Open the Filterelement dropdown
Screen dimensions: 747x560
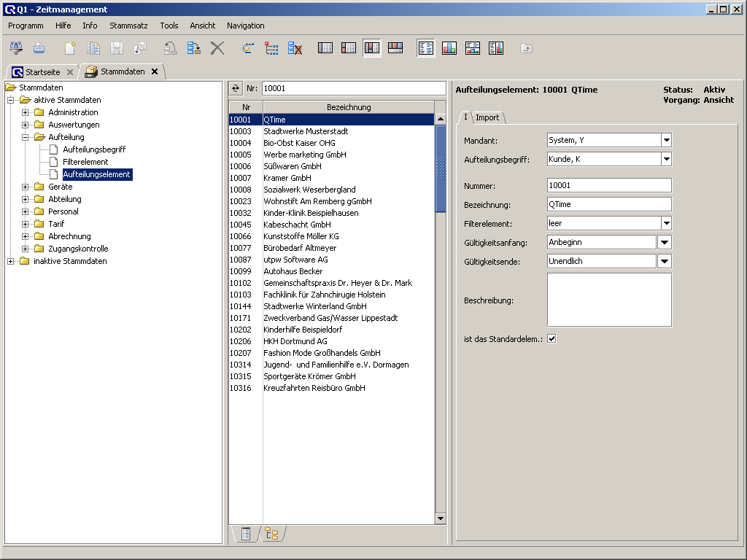coord(665,223)
